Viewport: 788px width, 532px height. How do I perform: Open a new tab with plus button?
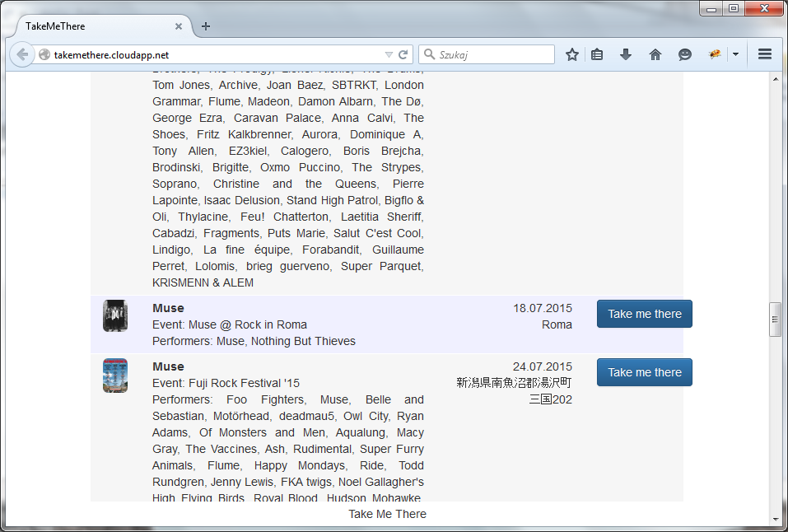click(206, 26)
